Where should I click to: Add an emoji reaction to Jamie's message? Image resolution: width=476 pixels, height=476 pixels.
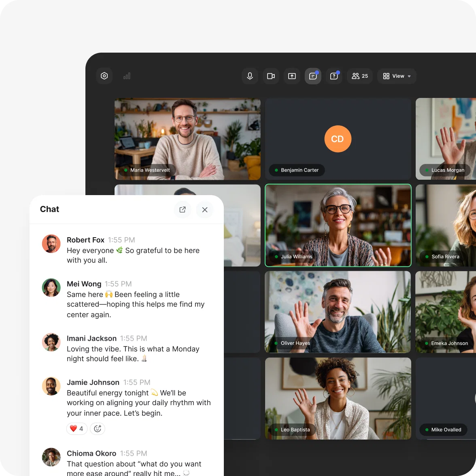pyautogui.click(x=98, y=429)
